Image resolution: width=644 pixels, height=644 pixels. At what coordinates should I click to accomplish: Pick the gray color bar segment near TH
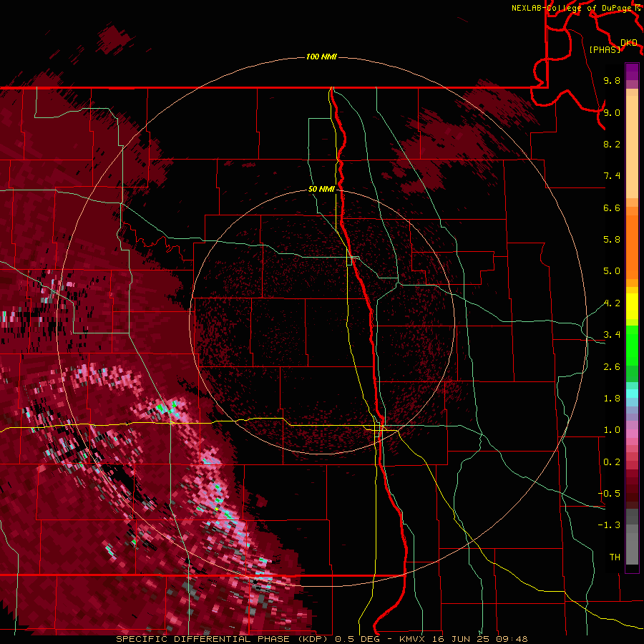tap(632, 550)
